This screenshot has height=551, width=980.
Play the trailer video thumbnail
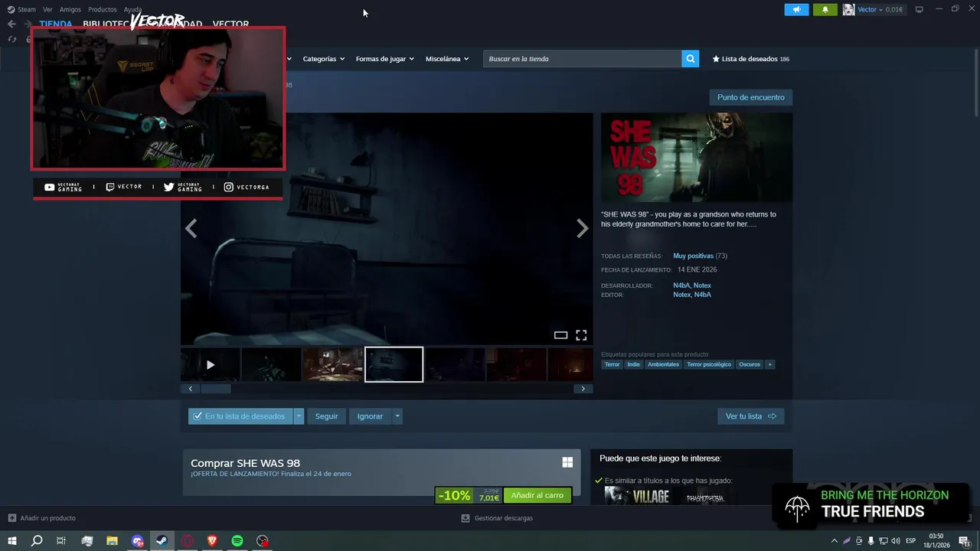pos(211,365)
